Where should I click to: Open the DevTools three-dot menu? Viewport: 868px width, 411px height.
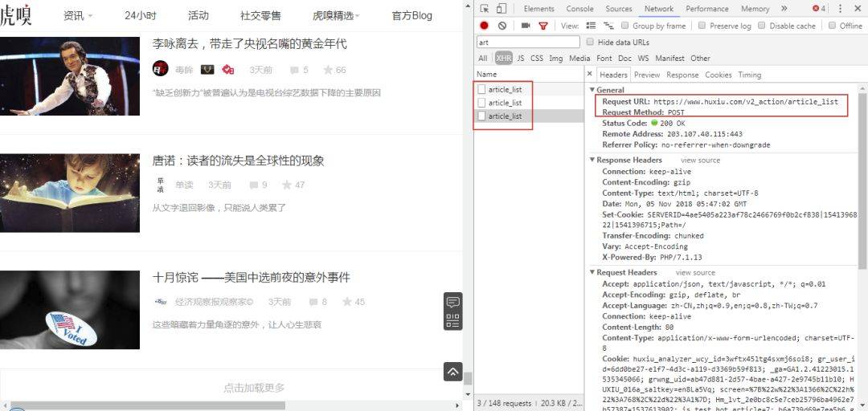click(840, 8)
